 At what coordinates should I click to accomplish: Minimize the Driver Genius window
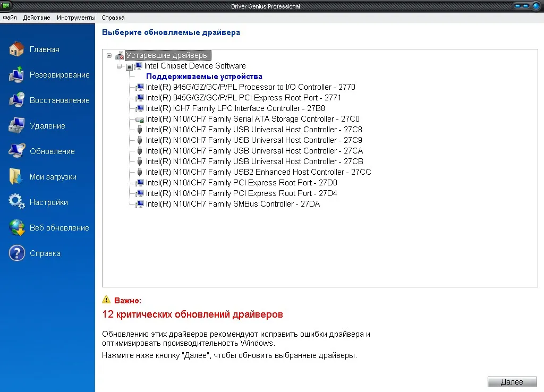coord(518,6)
